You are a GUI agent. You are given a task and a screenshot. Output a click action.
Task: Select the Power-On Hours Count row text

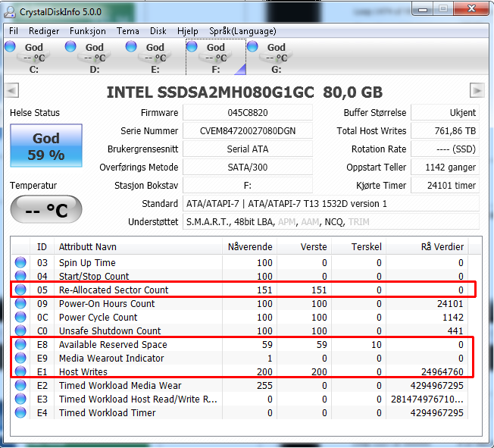coord(107,304)
